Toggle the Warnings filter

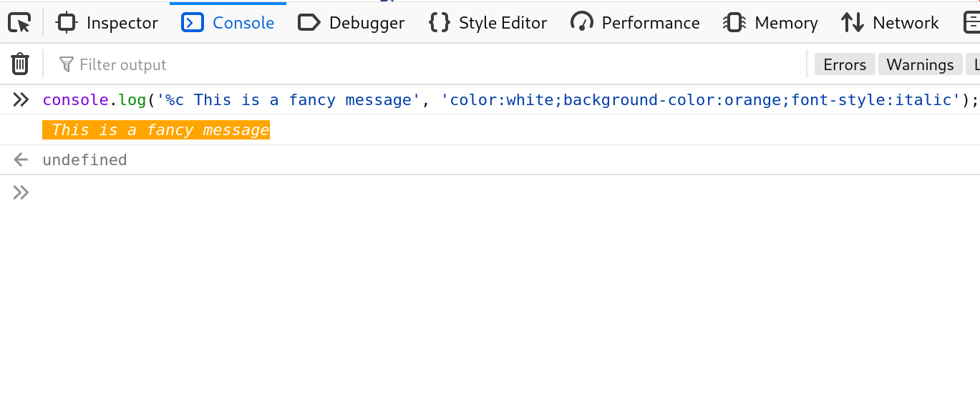coord(920,64)
